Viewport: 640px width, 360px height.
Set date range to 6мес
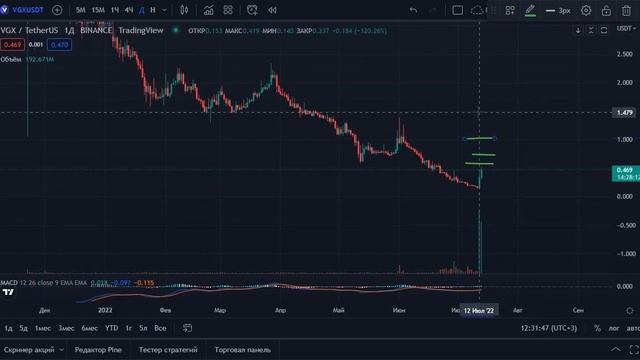pyautogui.click(x=89, y=328)
